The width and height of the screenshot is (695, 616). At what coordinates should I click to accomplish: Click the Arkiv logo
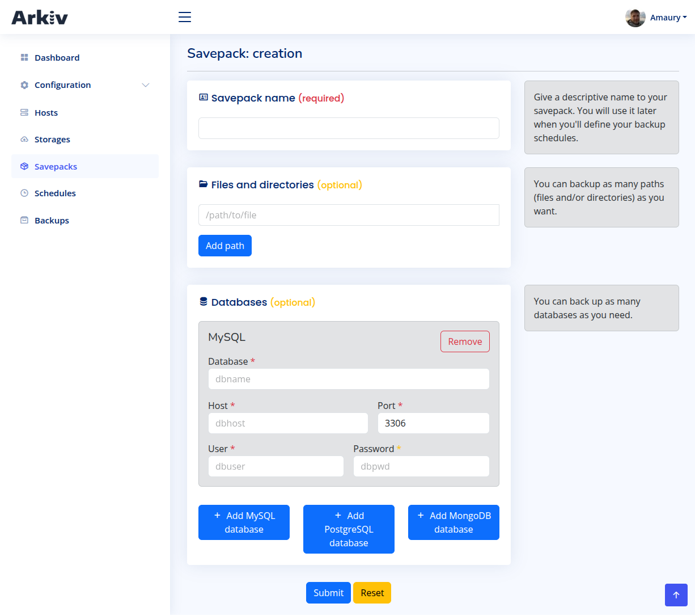coord(40,18)
